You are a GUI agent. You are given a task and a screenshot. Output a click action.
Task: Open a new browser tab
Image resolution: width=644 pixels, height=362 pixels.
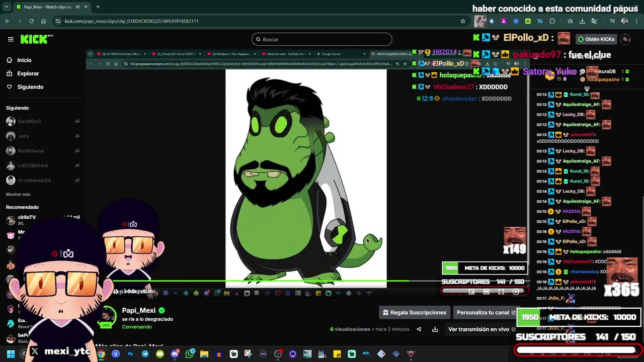[x=98, y=7]
